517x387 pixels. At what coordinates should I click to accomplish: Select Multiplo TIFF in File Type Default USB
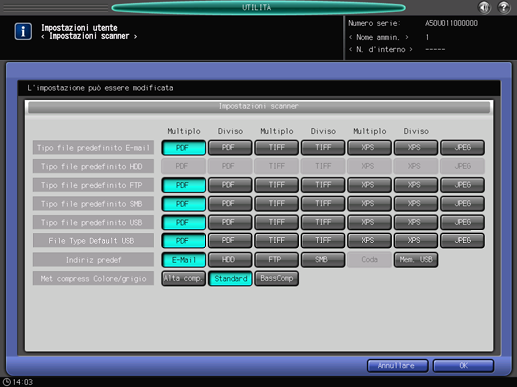[276, 241]
